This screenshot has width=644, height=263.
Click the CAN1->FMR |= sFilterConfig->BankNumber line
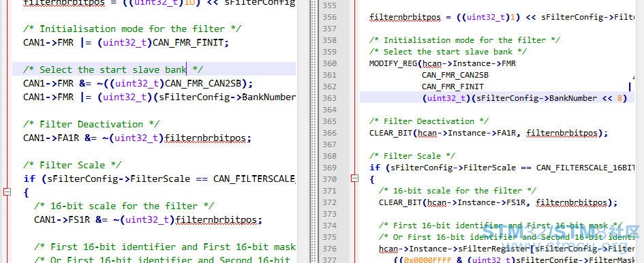pos(159,97)
